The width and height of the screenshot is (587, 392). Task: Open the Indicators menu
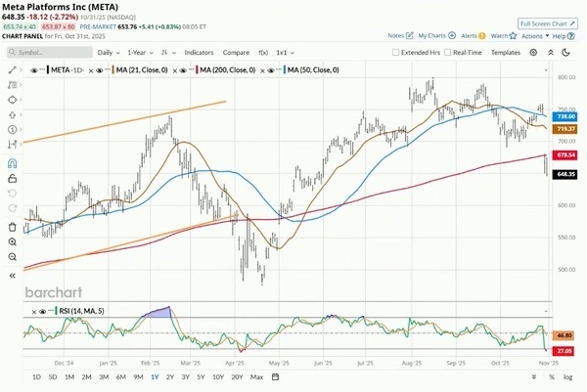coord(199,52)
